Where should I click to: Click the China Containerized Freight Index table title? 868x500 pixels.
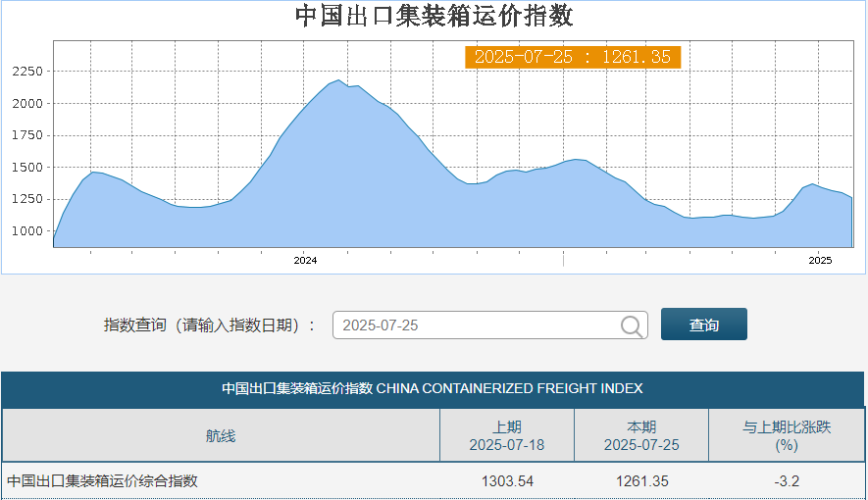click(433, 388)
